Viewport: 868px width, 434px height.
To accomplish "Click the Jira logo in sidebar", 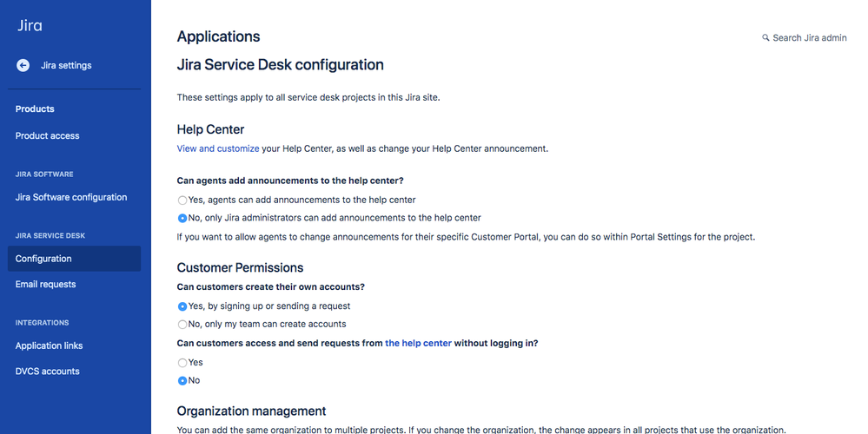I will pyautogui.click(x=30, y=25).
